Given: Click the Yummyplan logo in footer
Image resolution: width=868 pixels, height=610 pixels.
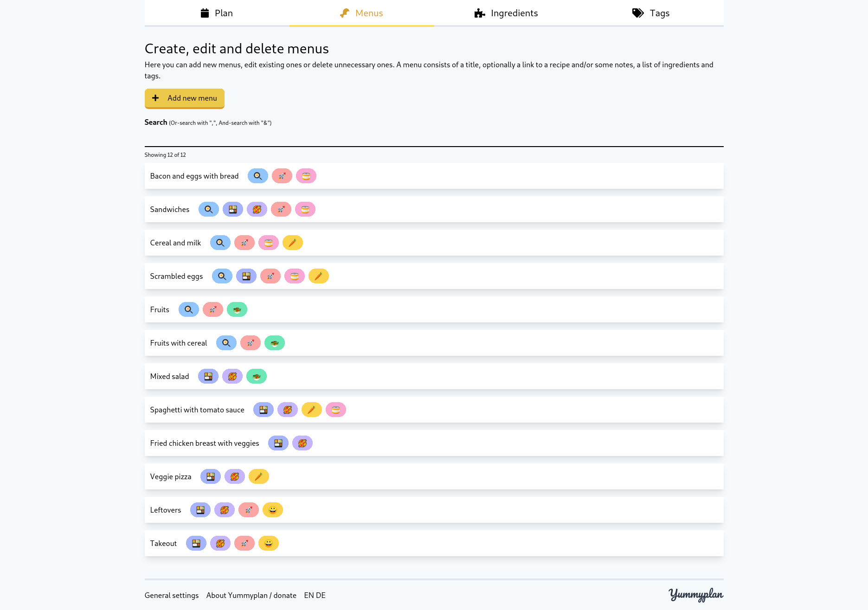Looking at the screenshot, I should [x=696, y=595].
